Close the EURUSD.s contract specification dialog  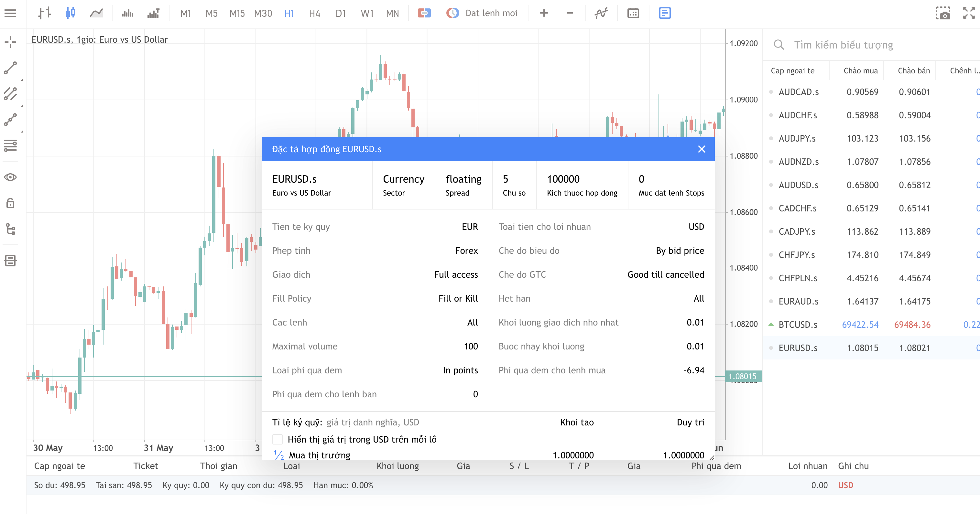(x=702, y=149)
